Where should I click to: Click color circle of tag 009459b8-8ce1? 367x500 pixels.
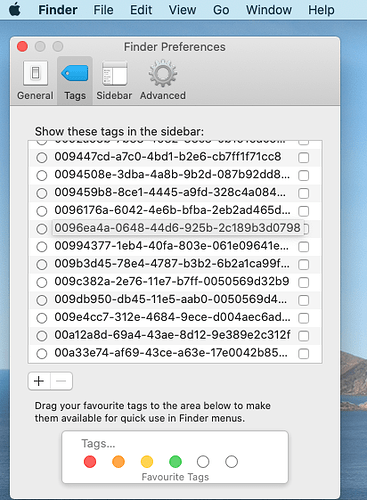tap(42, 193)
